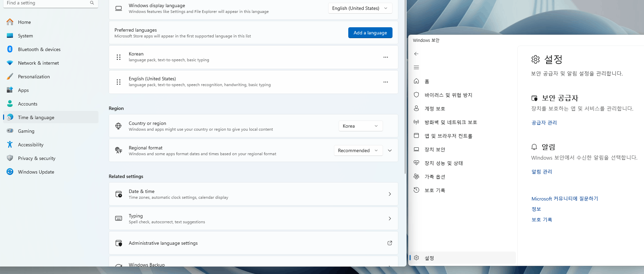Viewport: 644px width, 274px height.
Task: Open 장치 성능 및 상태 page
Action: (x=463, y=163)
